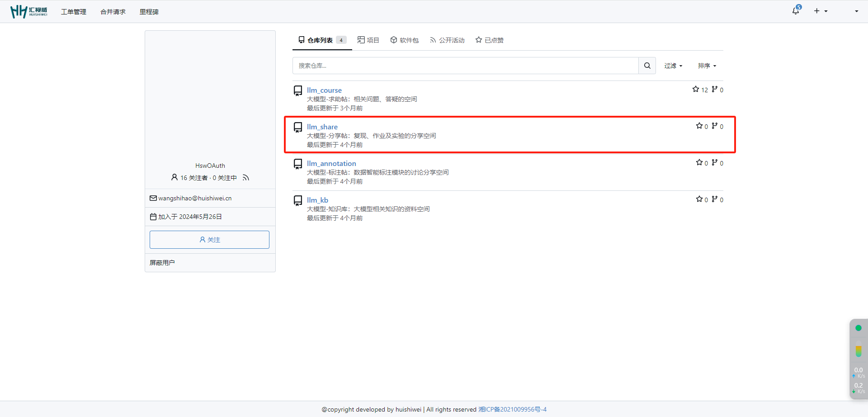This screenshot has height=417, width=868.
Task: Click the fork icon on llm_share row
Action: [x=715, y=126]
